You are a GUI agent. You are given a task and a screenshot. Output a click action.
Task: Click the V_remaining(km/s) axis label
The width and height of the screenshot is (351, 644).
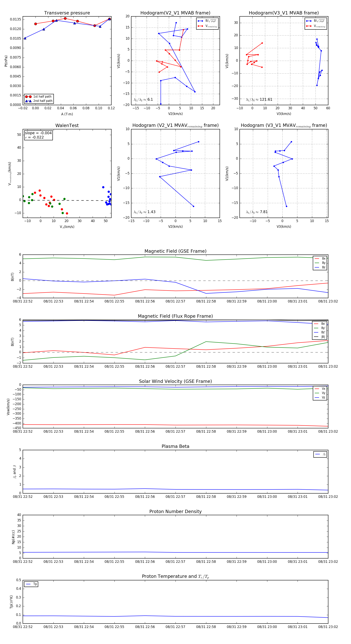[10, 173]
